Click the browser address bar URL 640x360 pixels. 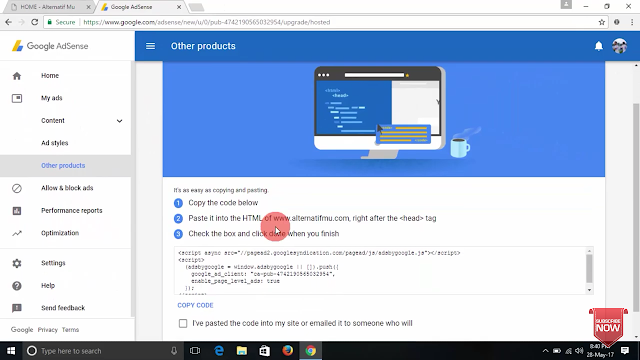coord(207,22)
